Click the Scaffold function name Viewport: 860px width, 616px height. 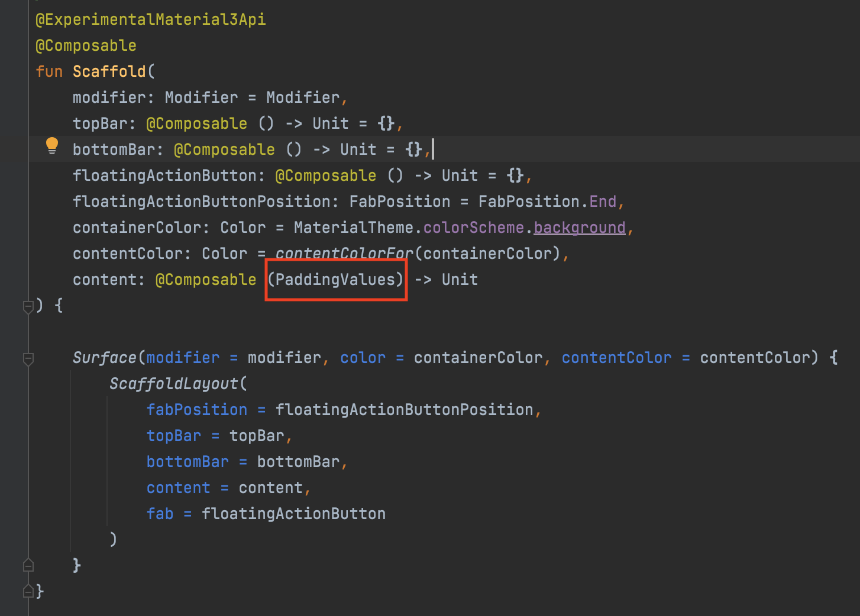tap(109, 71)
